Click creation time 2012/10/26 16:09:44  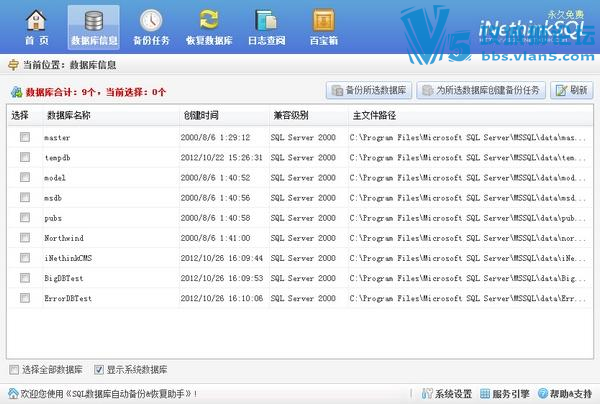pyautogui.click(x=222, y=258)
